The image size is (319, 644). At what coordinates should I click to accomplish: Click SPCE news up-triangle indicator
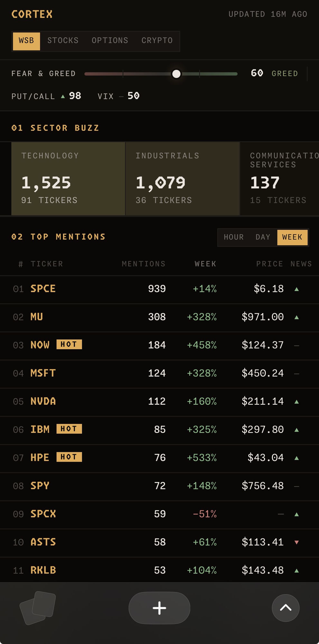point(296,289)
